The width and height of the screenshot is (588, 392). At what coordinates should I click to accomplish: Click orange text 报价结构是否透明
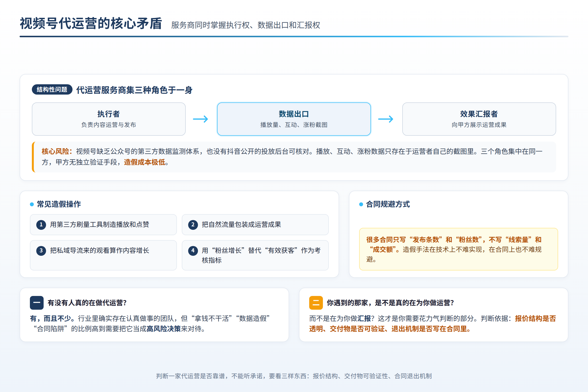[432, 323]
